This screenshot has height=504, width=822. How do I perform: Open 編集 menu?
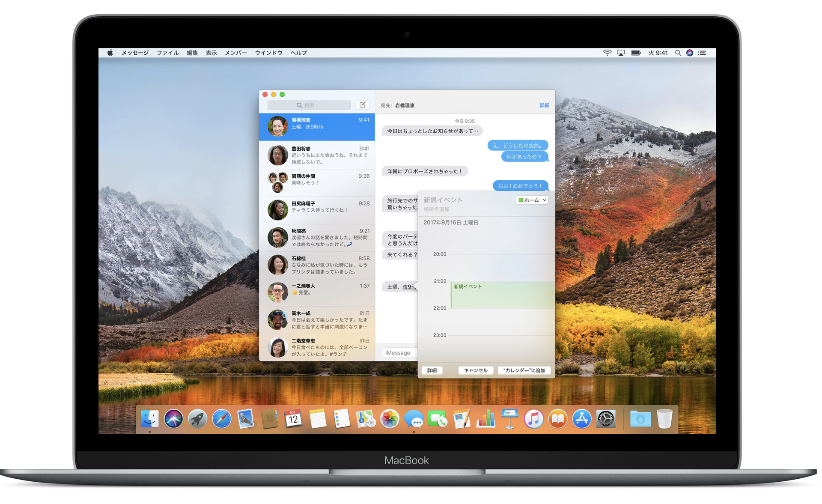[x=192, y=53]
